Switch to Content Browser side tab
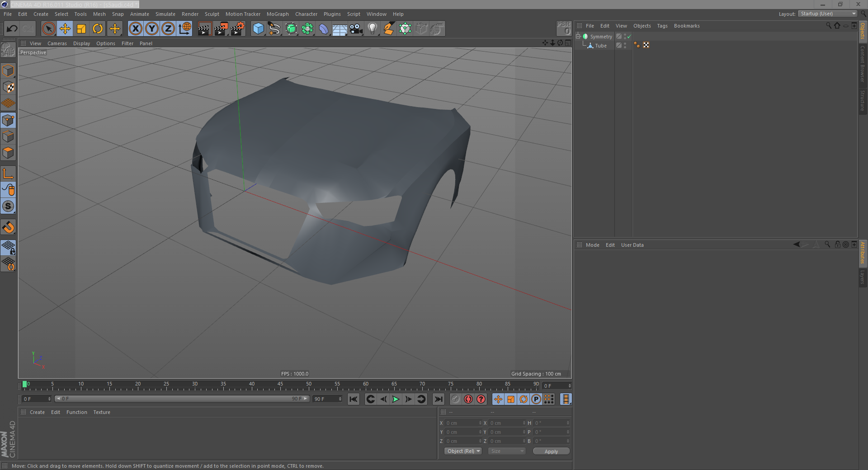The width and height of the screenshot is (868, 470). pyautogui.click(x=863, y=64)
